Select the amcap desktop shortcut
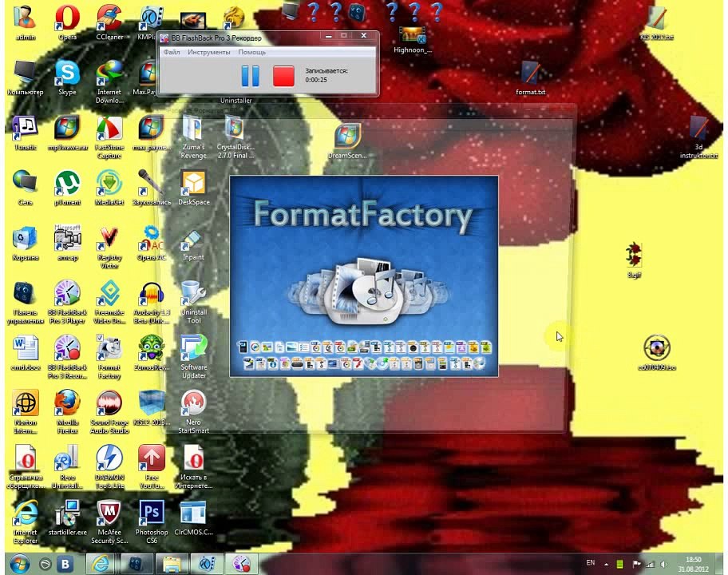Screen dimensions: 728x575 [67, 244]
